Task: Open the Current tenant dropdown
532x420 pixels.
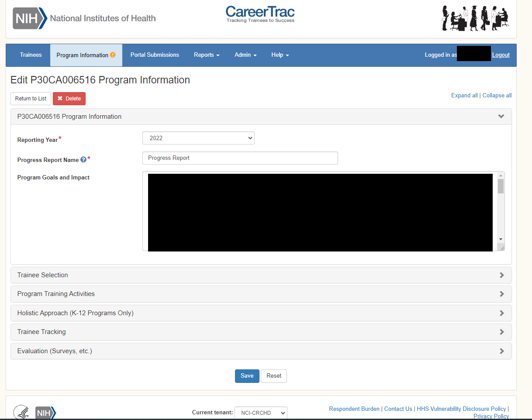Action: (x=261, y=413)
